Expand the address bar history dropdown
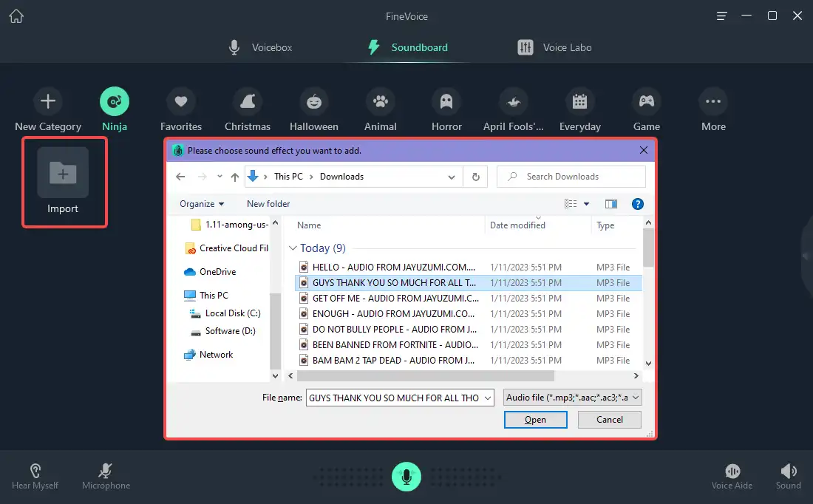813x504 pixels. [452, 177]
